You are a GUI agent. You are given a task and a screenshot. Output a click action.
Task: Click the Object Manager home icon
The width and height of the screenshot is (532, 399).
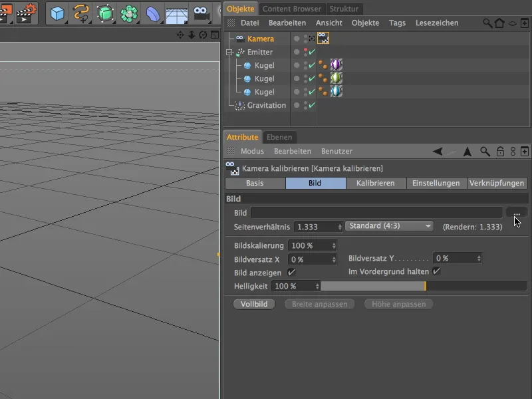[499, 23]
